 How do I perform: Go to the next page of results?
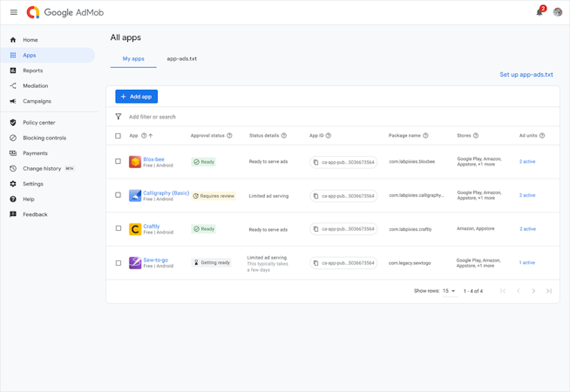click(x=533, y=291)
